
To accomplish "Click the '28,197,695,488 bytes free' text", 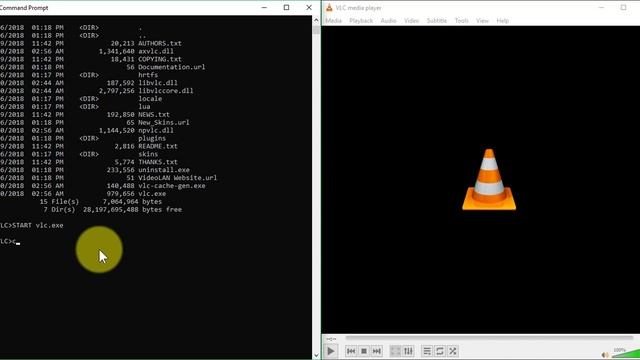I will click(132, 209).
